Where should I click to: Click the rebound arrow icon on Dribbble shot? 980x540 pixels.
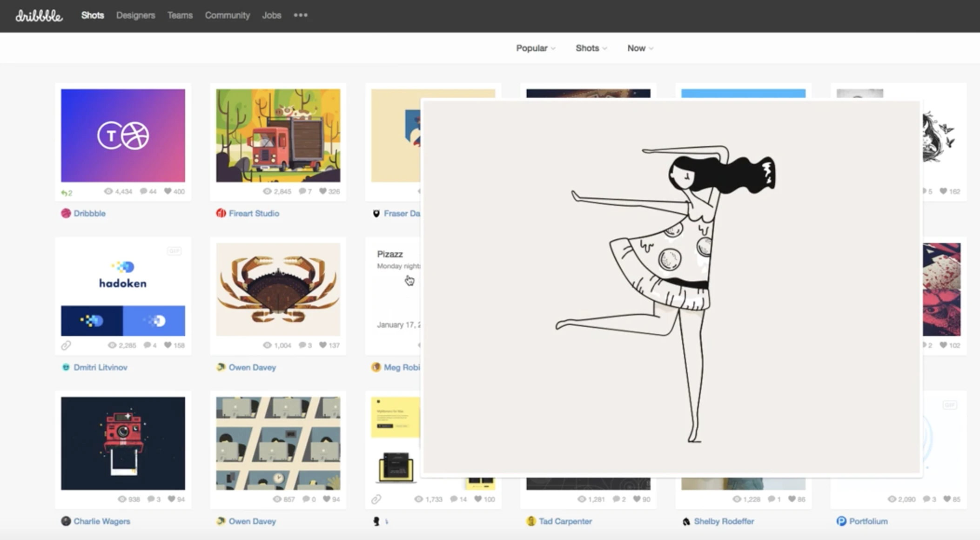(65, 193)
